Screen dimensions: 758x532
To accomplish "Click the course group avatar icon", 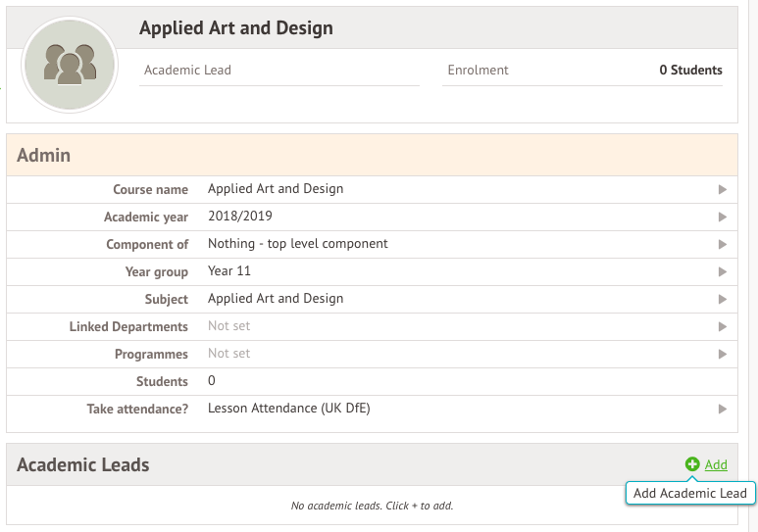I will point(69,65).
